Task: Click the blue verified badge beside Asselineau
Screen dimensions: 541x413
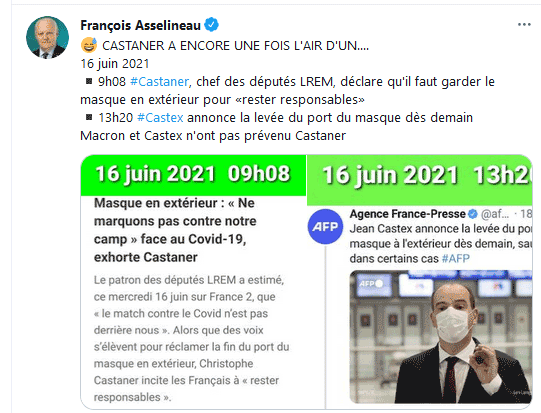Action: point(211,25)
